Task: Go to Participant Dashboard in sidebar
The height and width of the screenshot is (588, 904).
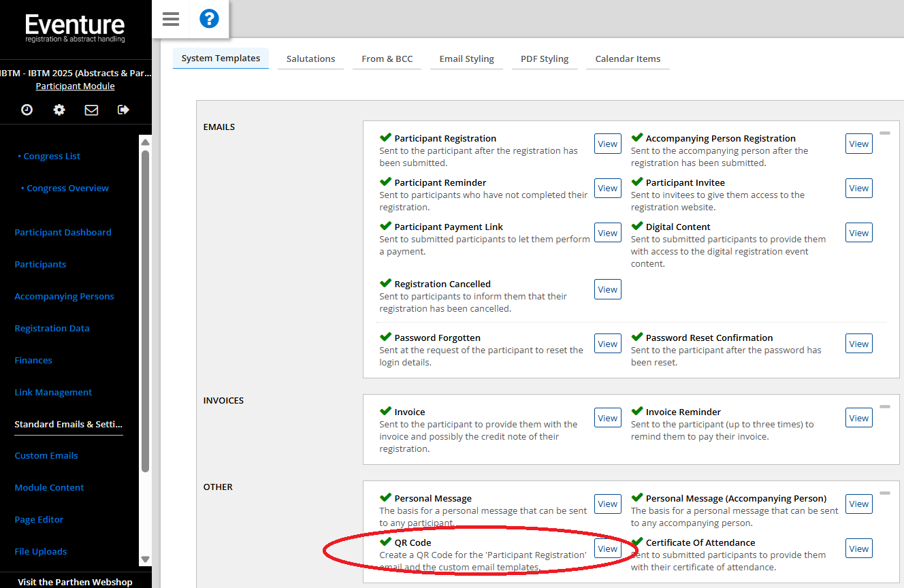Action: tap(63, 232)
